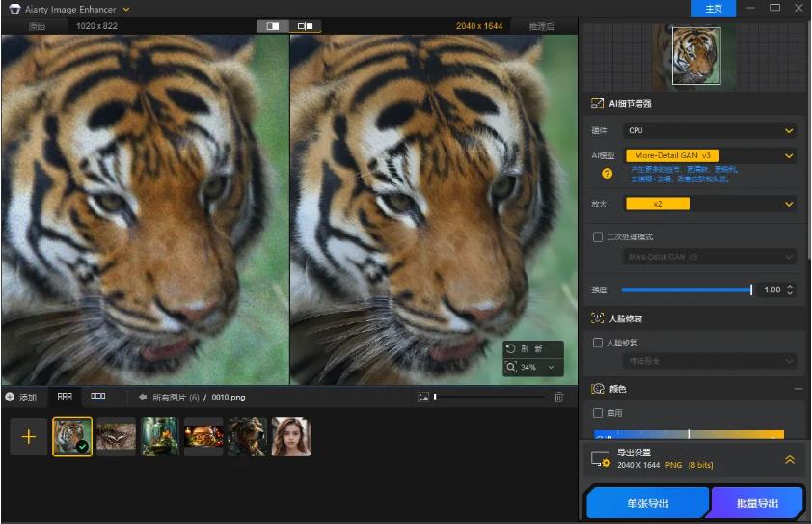The image size is (812, 524).
Task: Click the right panel vertical scrollbar
Action: [808, 140]
